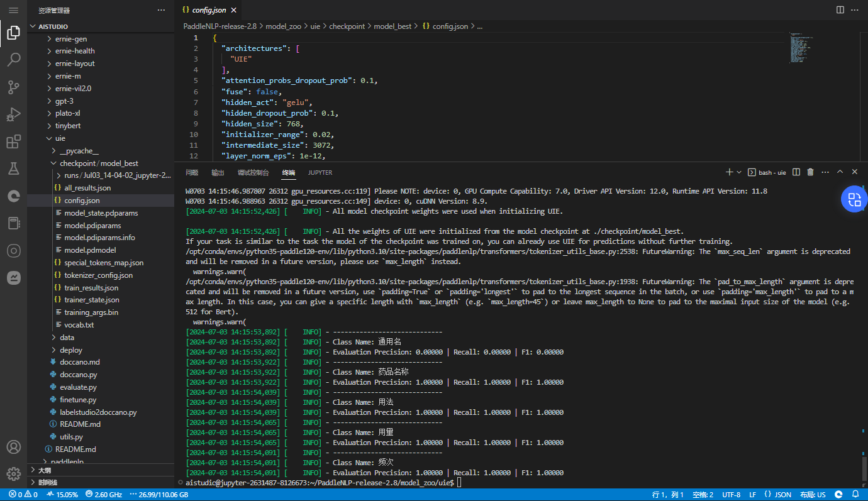The image size is (868, 501).
Task: Click the terminal vertical scrollbar
Action: 864,468
